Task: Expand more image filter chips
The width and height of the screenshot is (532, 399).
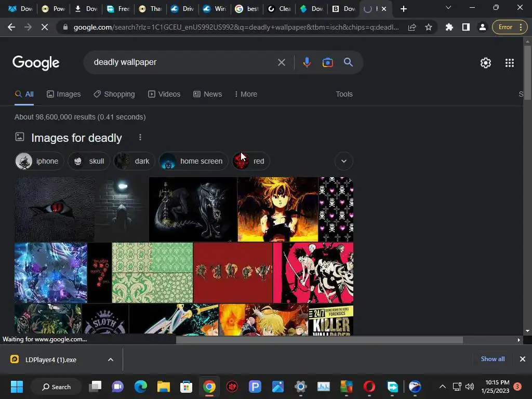Action: 344,161
